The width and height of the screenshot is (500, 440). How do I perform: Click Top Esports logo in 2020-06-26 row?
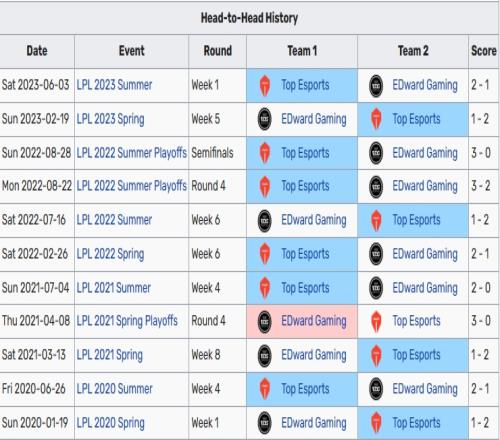[x=265, y=389]
